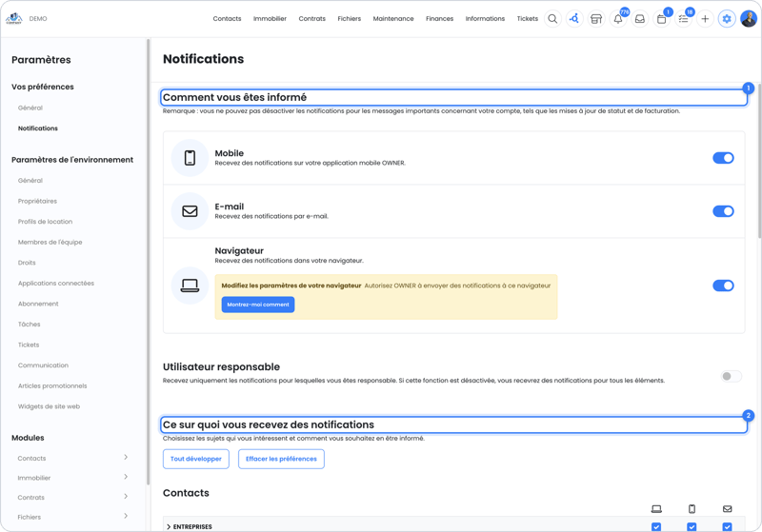This screenshot has height=532, width=762.
Task: Click the laptop column header icon in Contacts
Action: [656, 509]
